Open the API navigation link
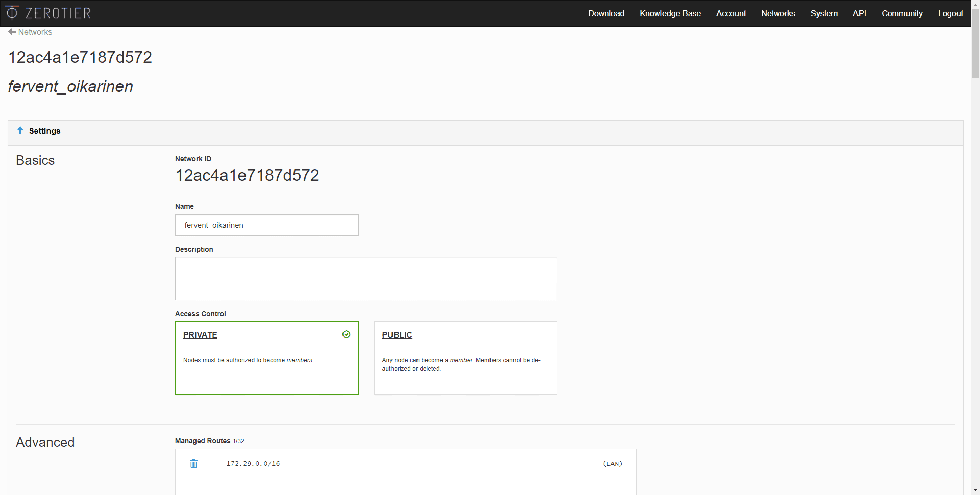 (859, 13)
